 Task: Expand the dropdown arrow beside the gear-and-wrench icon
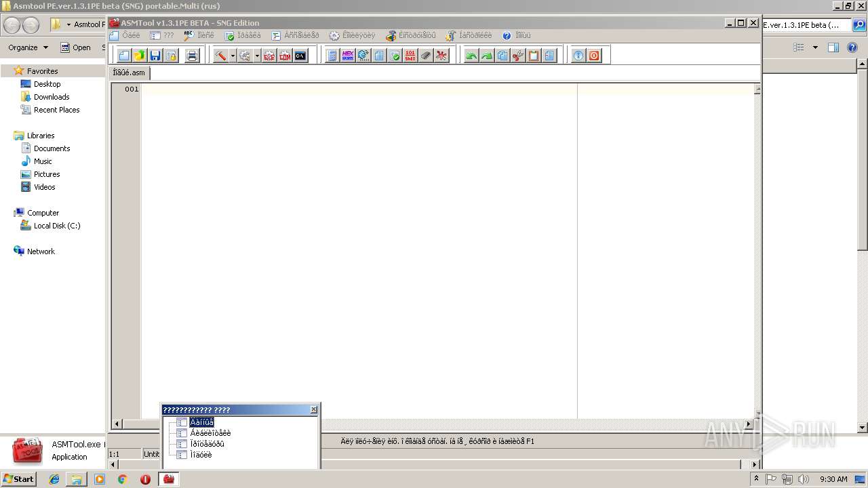(x=257, y=56)
